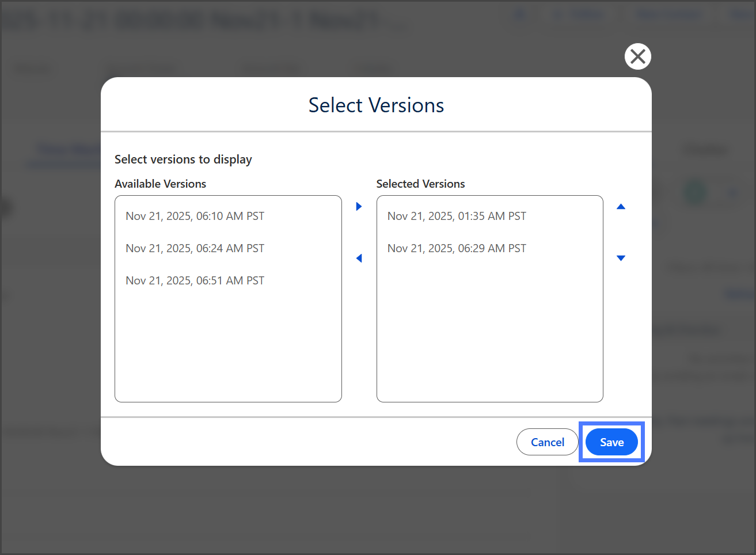Pick the 06:51 AM PST available version
Viewport: 756px width, 555px height.
(195, 280)
